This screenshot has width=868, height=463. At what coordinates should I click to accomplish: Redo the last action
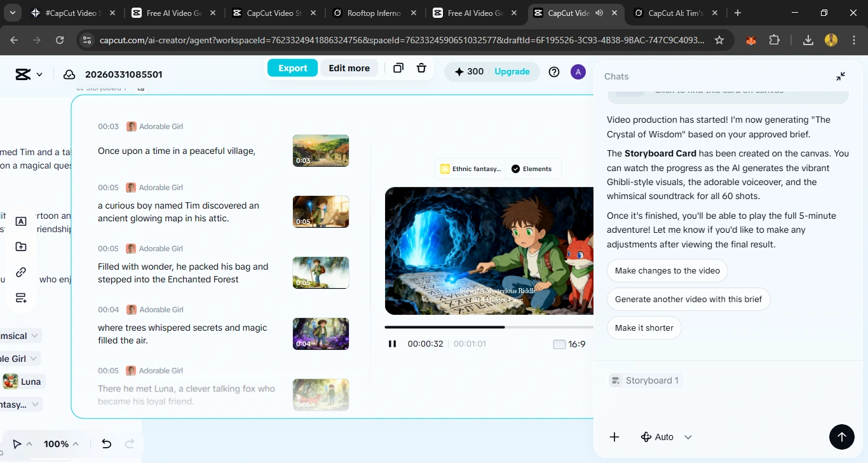click(130, 444)
